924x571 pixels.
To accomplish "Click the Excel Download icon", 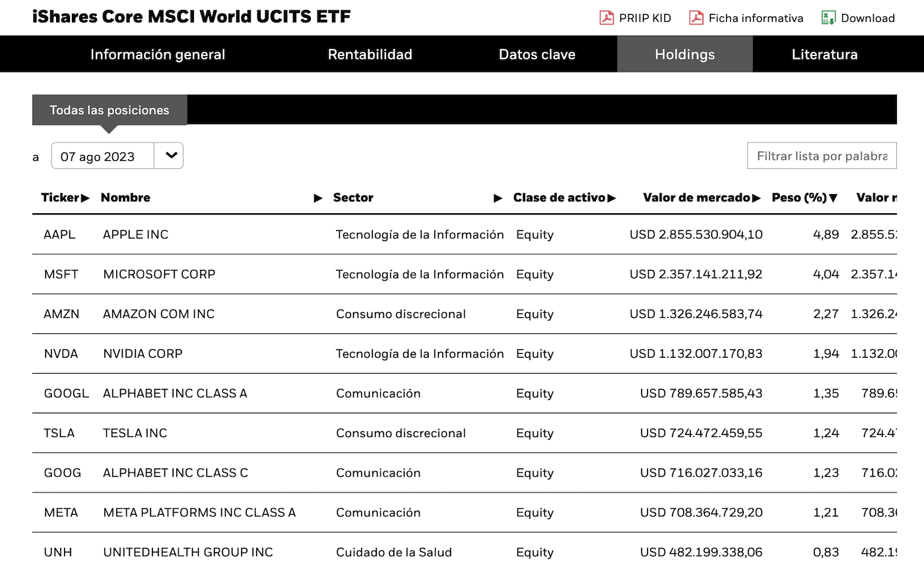I will (x=828, y=18).
